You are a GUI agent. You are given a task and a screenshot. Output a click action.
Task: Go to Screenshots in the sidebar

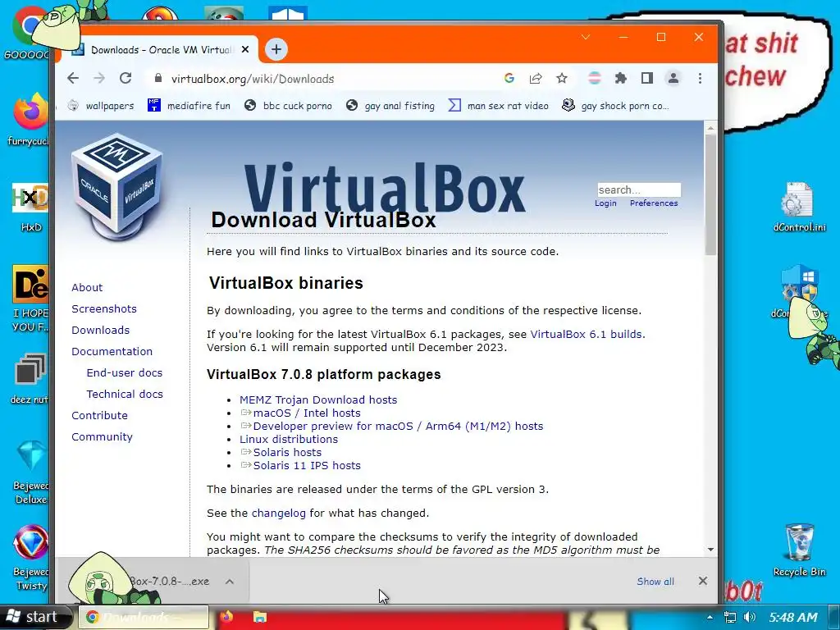(104, 308)
